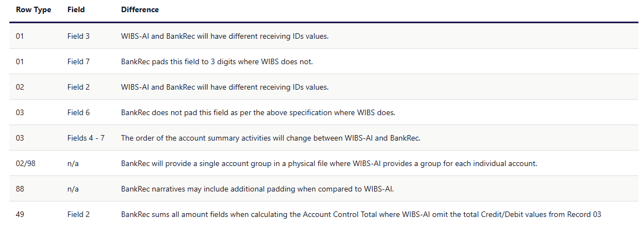This screenshot has height=238, width=644.
Task: Click the account summary activities order text
Action: 271,138
